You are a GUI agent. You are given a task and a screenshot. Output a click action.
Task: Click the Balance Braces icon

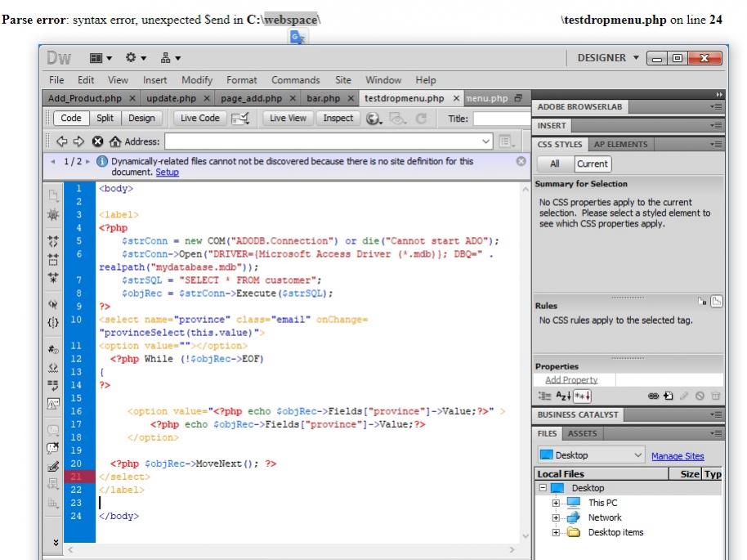(53, 323)
